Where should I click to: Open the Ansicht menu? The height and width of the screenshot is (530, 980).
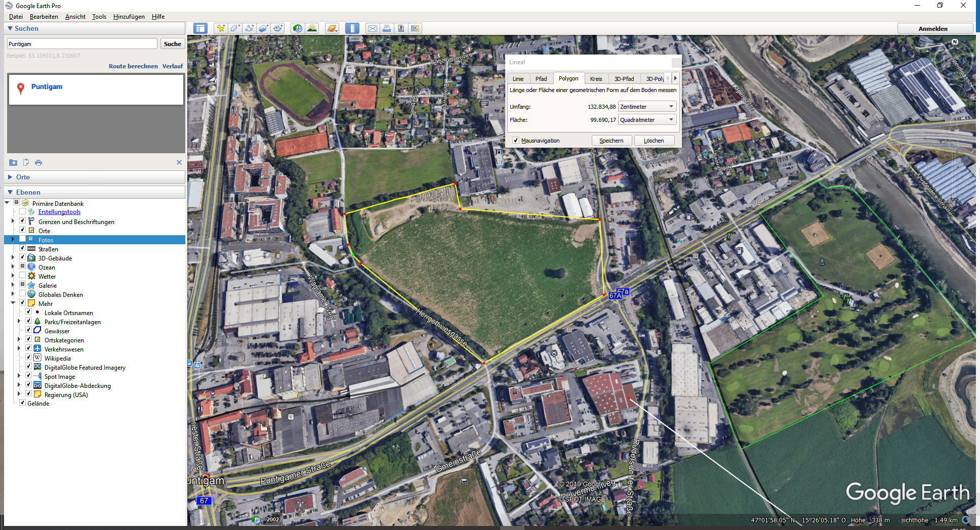75,17
